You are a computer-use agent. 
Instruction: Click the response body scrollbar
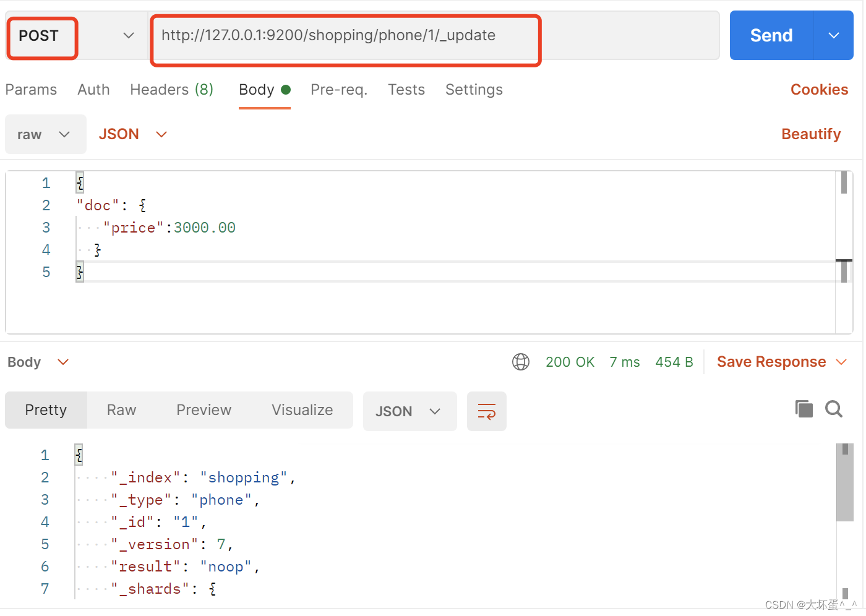[844, 482]
